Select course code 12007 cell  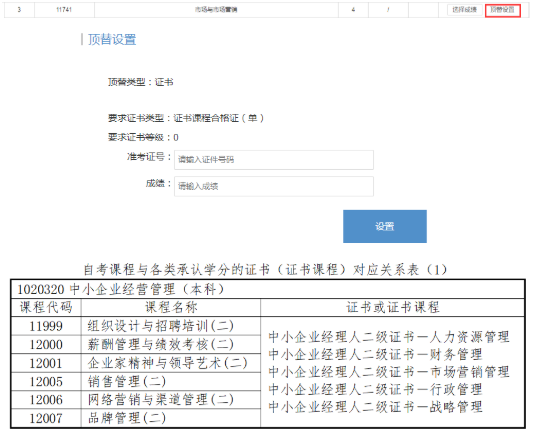pyautogui.click(x=46, y=418)
